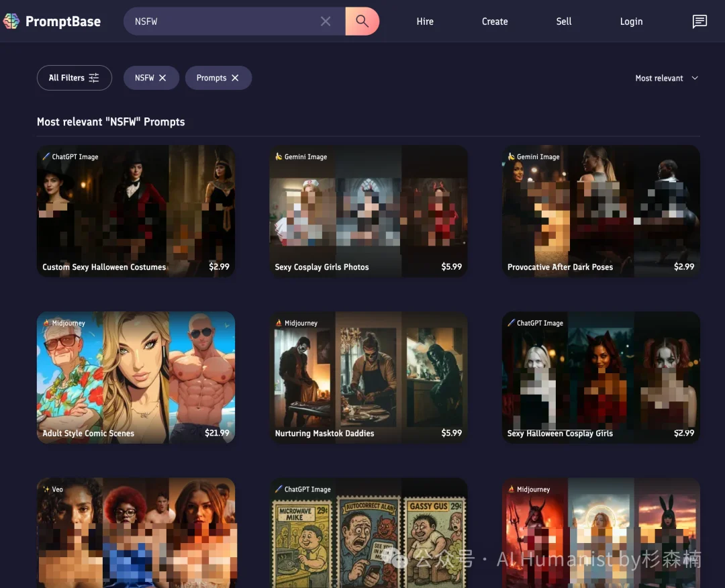Clear the search field with X icon

click(326, 21)
